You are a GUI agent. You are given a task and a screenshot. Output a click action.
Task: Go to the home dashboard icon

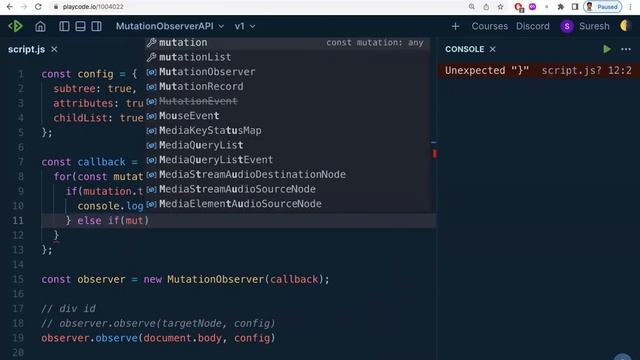pyautogui.click(x=40, y=27)
